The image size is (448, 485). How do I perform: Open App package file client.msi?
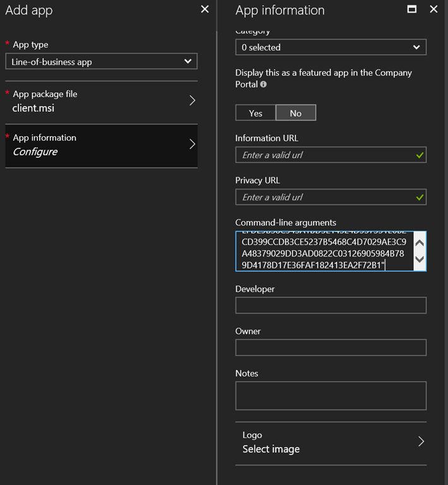[95, 101]
